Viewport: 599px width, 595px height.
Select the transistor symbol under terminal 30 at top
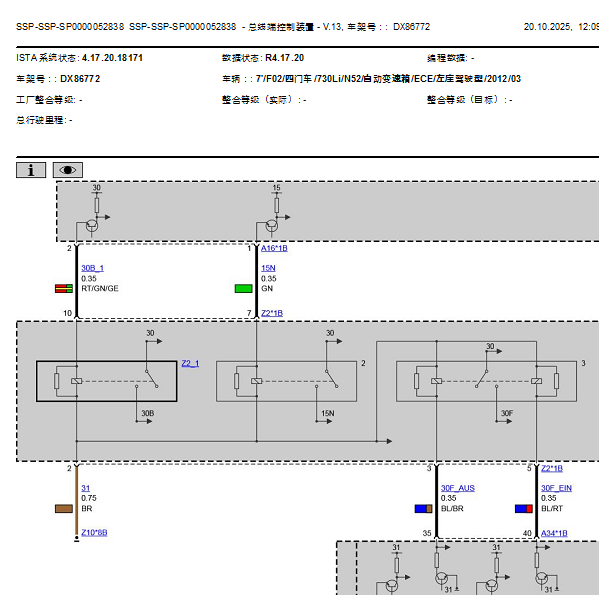point(92,226)
